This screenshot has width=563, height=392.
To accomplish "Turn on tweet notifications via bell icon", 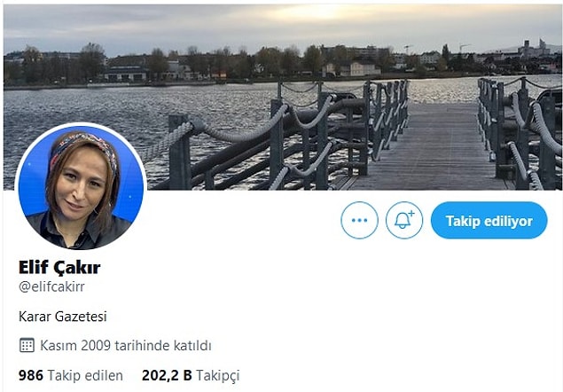I will [x=404, y=220].
